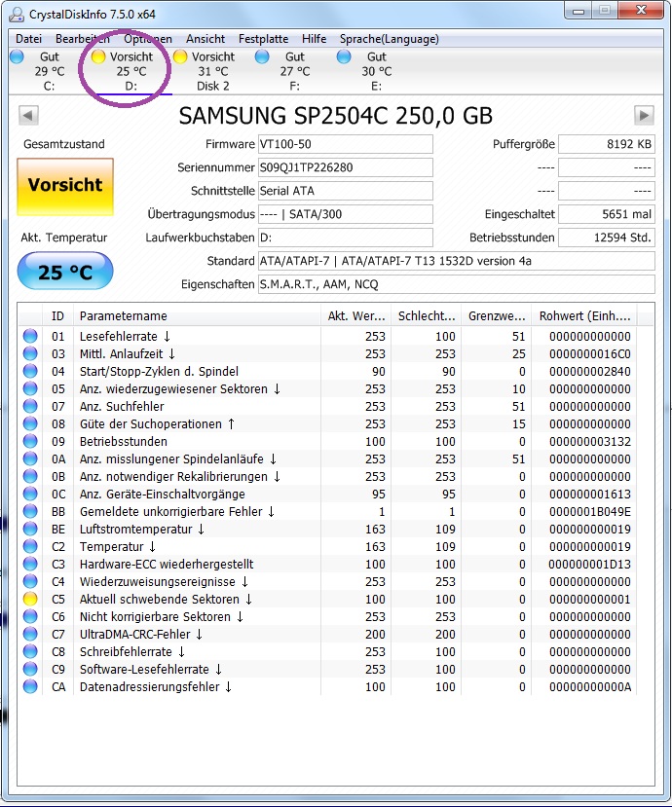672x807 pixels.
Task: Click status icon of Datenadressierungsfehler row
Action: [30, 686]
